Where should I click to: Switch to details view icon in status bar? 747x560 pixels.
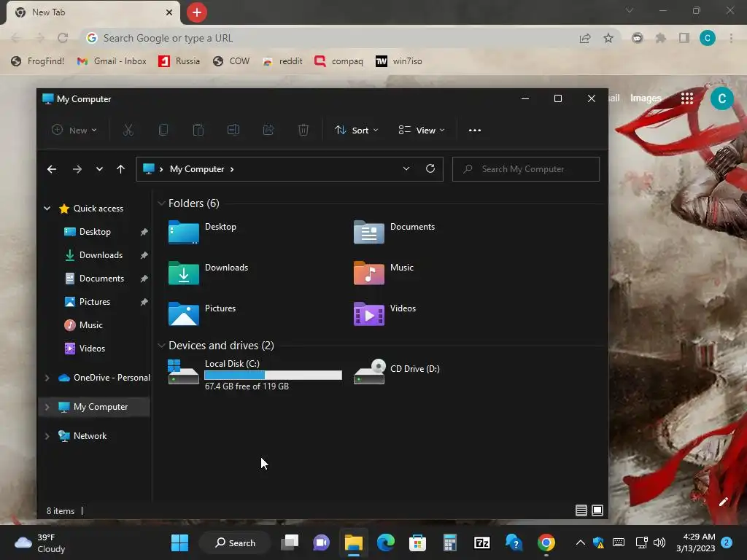tap(581, 510)
